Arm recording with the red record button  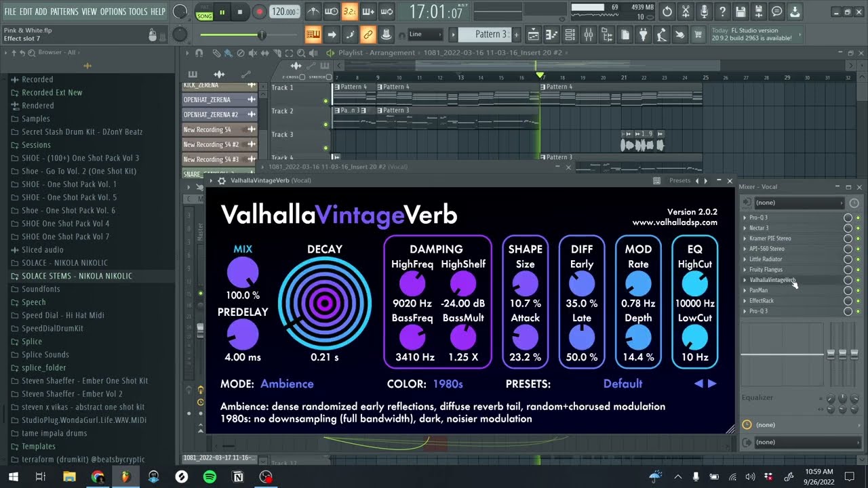tap(259, 12)
